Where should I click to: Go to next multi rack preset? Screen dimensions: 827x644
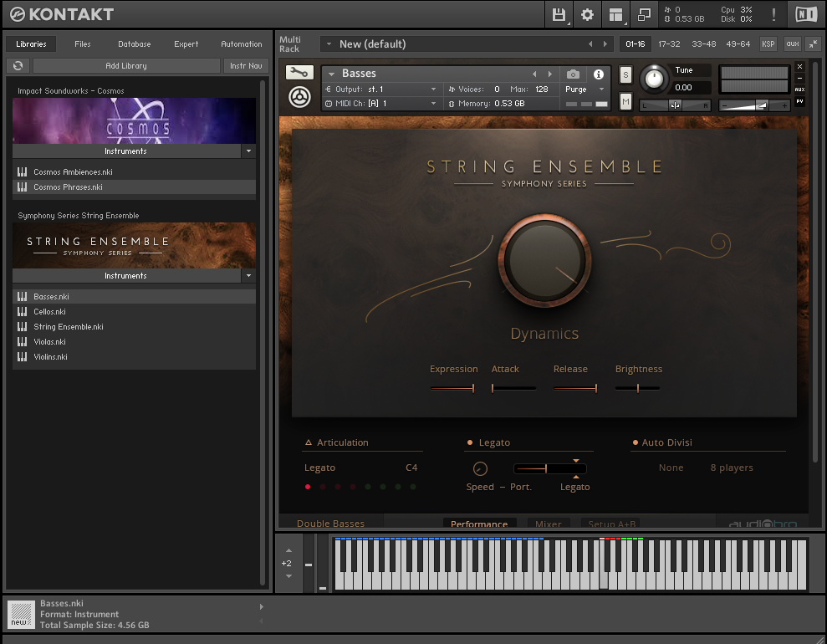pos(605,44)
